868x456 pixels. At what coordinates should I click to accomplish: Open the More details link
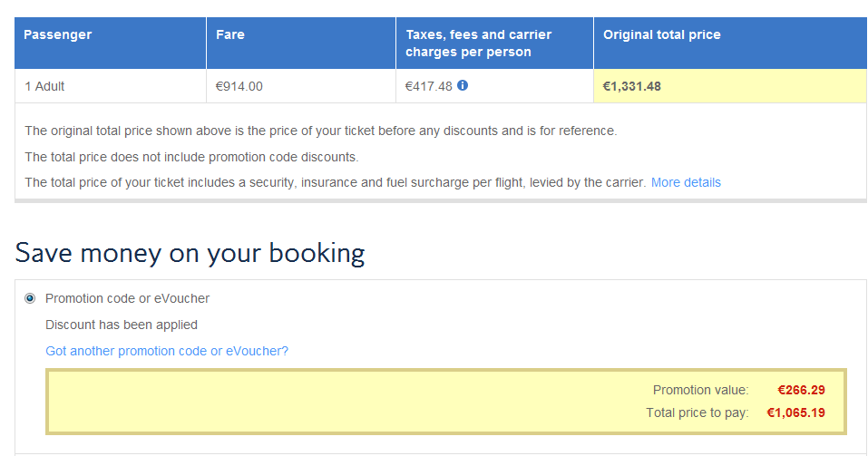tap(686, 182)
